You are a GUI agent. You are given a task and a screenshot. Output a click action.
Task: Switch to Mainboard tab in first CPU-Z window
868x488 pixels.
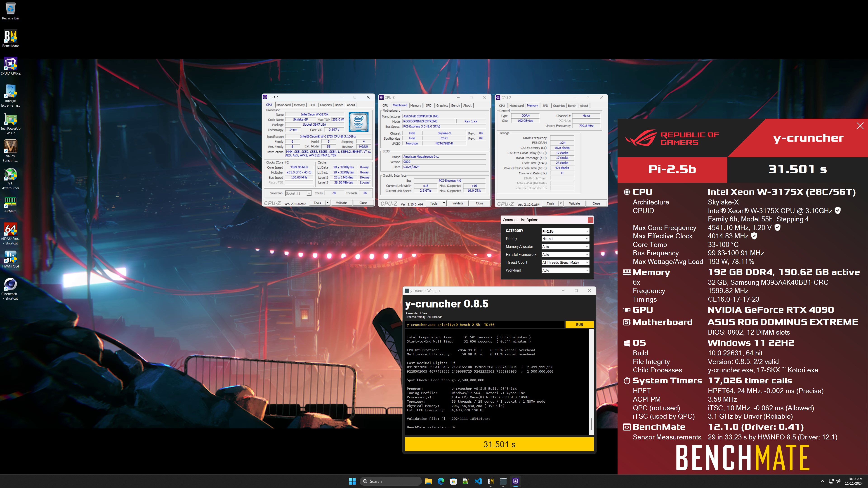pos(283,105)
